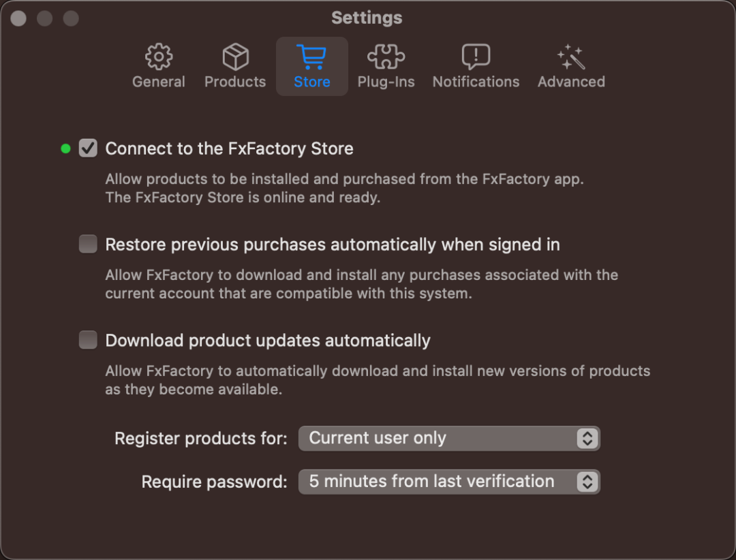Open the General gear icon pane
The width and height of the screenshot is (736, 560).
(159, 57)
